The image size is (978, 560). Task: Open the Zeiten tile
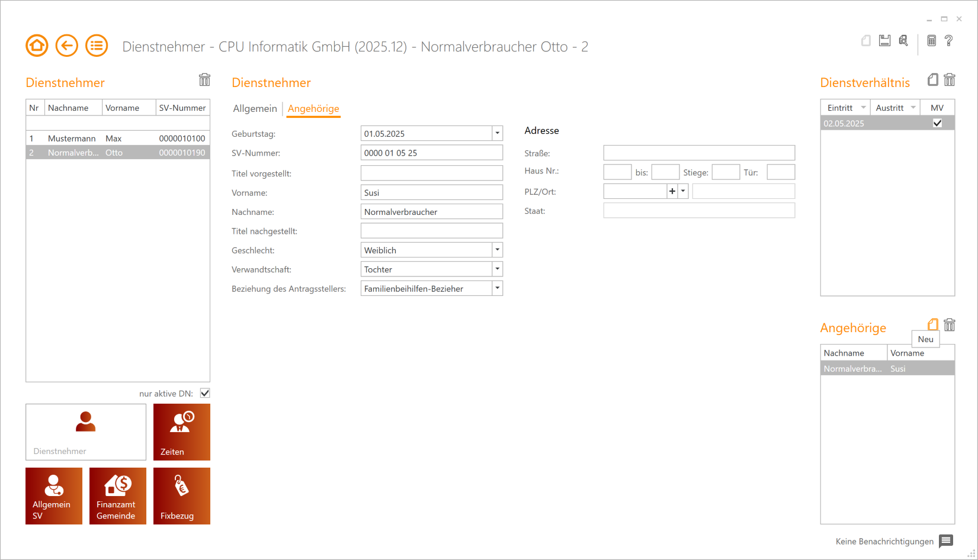coord(182,432)
